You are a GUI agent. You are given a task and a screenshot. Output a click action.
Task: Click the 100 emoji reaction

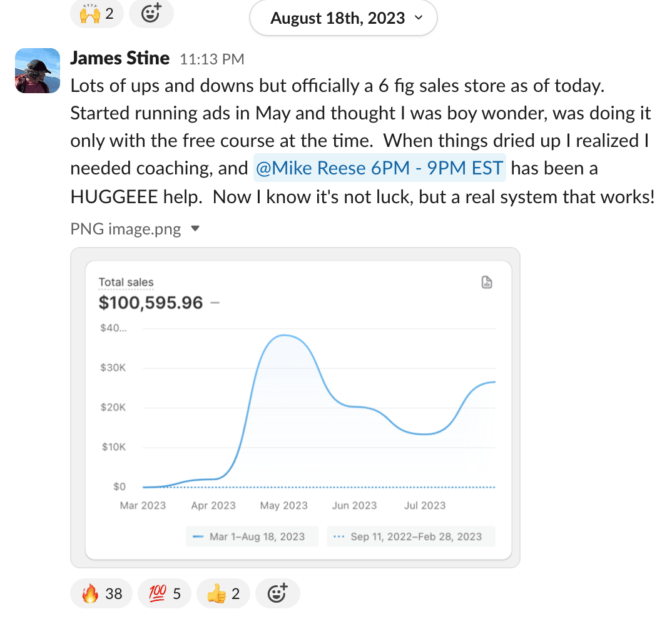163,593
